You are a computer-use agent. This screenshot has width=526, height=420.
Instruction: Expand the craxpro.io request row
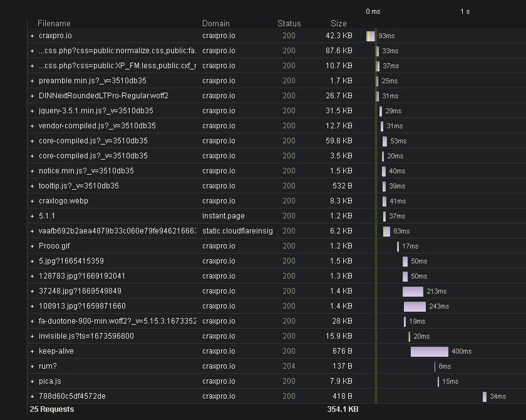[x=32, y=36]
